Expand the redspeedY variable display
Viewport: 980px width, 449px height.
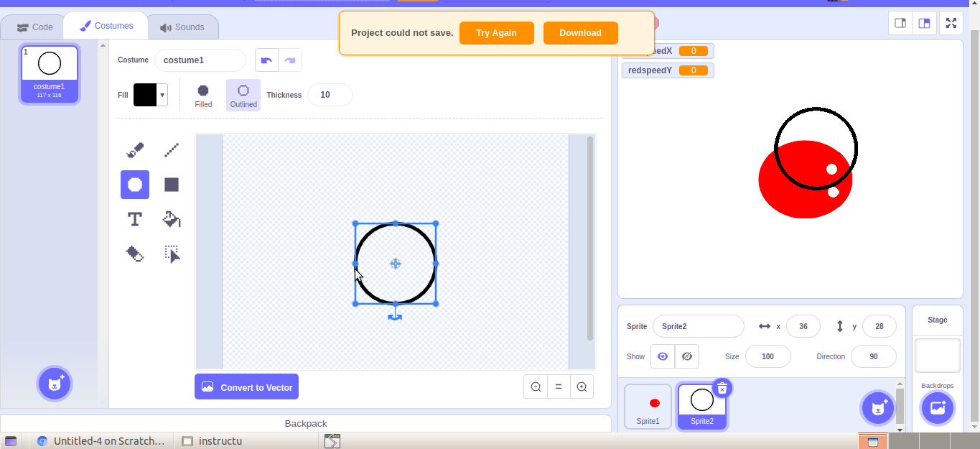pos(668,70)
